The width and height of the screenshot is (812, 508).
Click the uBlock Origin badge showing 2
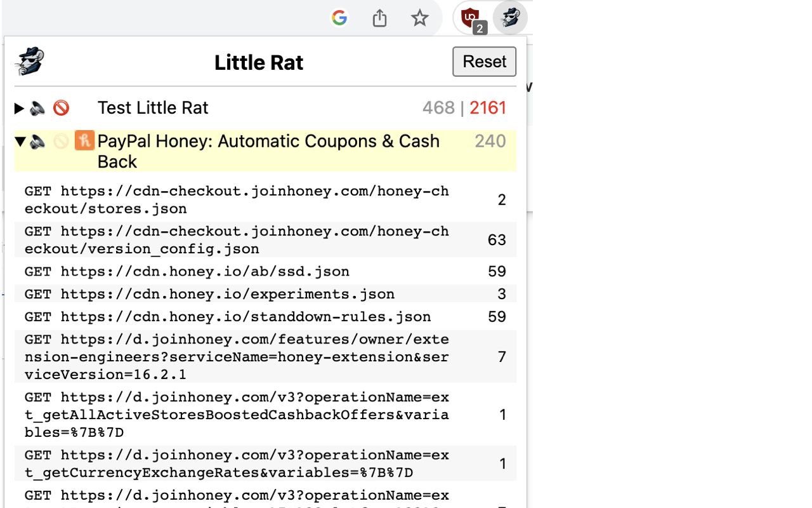tap(480, 28)
